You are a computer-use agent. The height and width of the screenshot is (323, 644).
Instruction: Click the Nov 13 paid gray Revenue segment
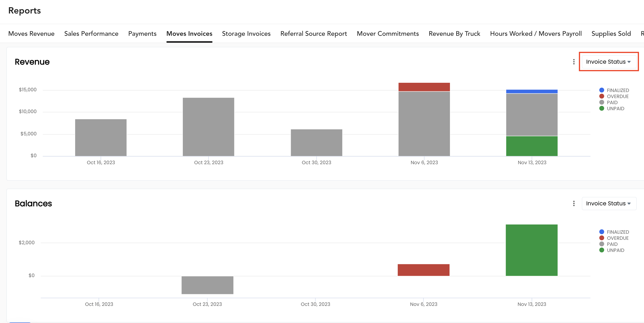(532, 115)
